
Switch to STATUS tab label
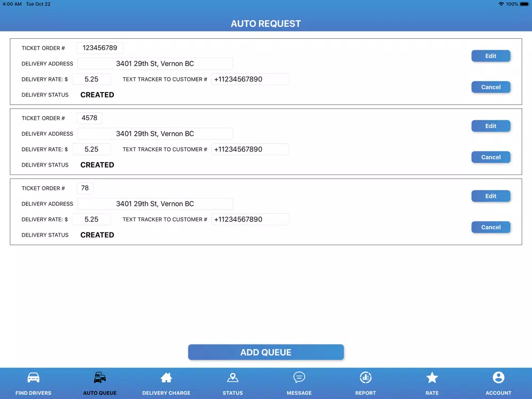tap(233, 393)
